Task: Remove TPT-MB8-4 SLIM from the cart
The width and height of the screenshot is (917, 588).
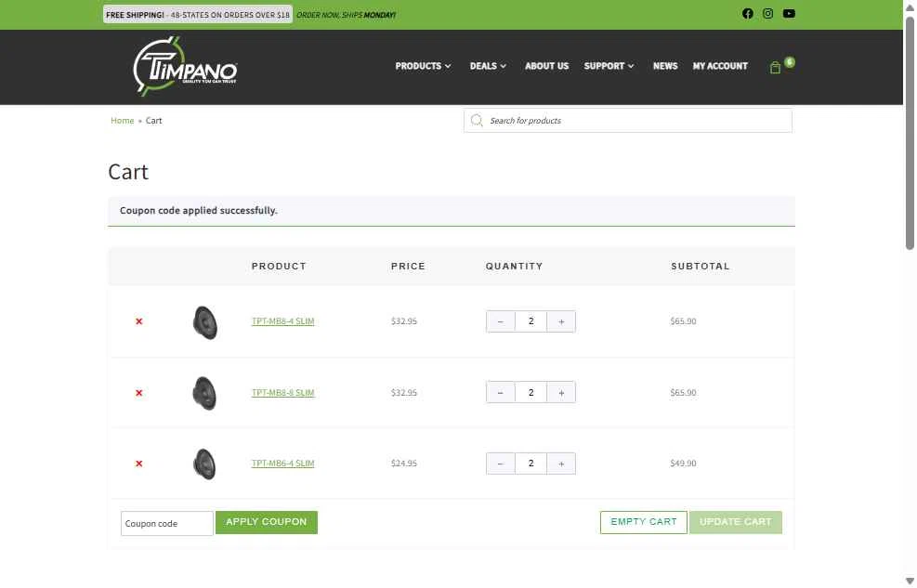Action: click(139, 321)
